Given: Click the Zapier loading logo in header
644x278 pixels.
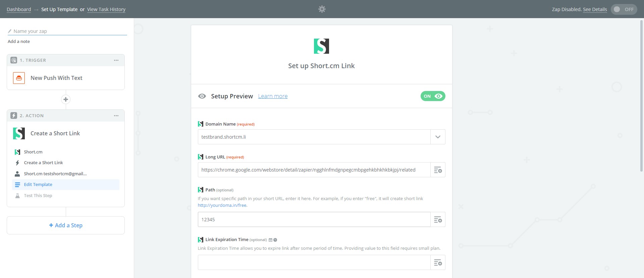Looking at the screenshot, I should tap(322, 9).
